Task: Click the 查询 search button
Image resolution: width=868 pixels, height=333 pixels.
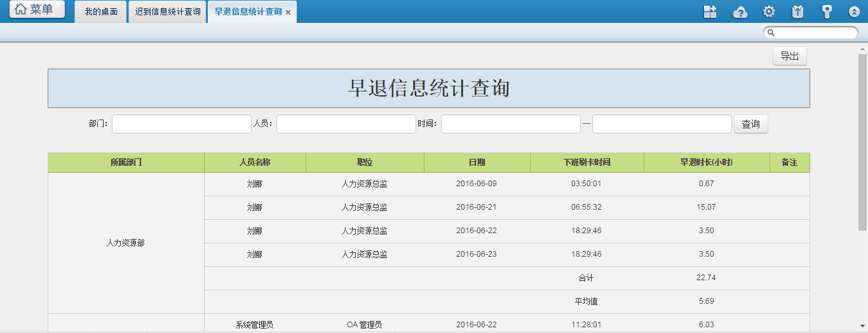Action: click(x=751, y=124)
